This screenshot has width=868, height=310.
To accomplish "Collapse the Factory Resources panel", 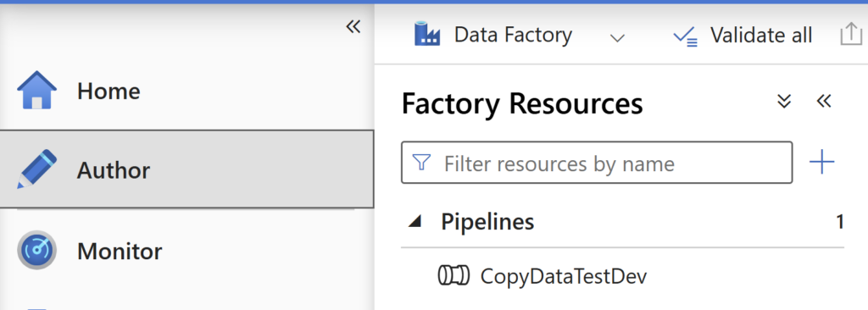I will 824,102.
